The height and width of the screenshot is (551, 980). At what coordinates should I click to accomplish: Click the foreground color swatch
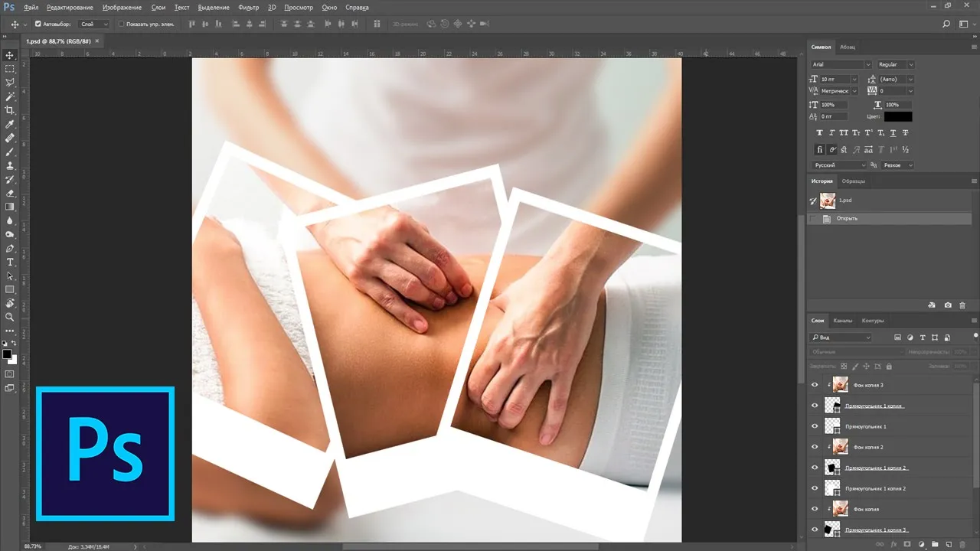(7, 354)
